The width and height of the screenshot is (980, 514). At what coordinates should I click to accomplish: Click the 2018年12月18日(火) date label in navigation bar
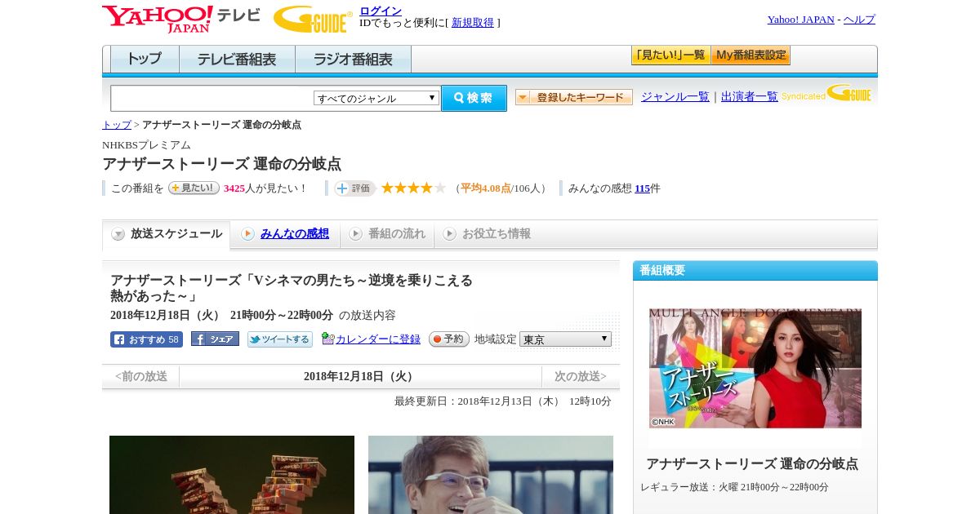361,376
